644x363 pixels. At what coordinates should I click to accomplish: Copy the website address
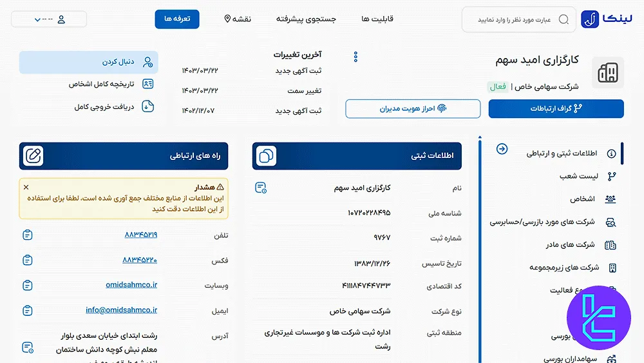tap(28, 285)
